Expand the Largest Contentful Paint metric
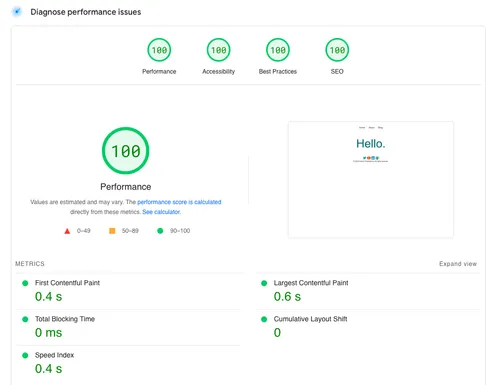 tap(368, 291)
